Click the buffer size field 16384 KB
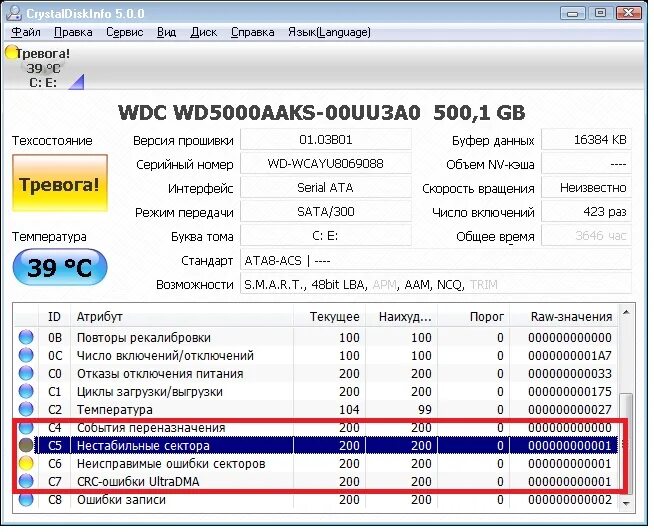This screenshot has width=654, height=532. click(586, 139)
